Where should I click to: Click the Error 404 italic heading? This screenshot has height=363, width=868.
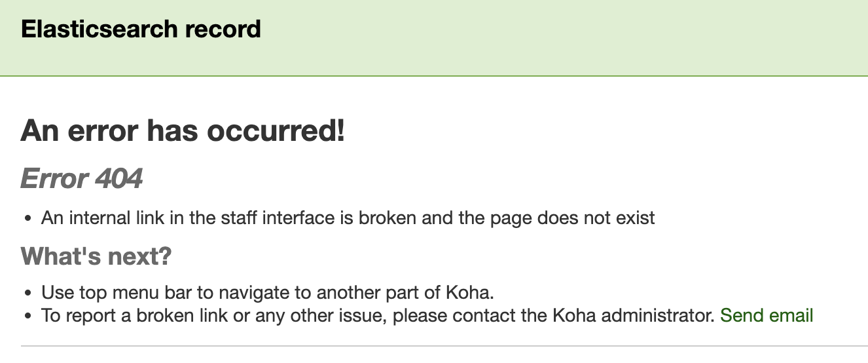click(81, 178)
